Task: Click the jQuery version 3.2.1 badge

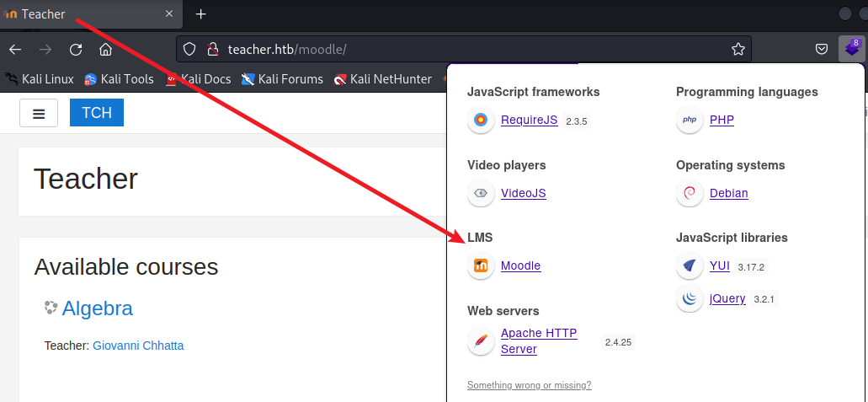Action: pyautogui.click(x=764, y=300)
